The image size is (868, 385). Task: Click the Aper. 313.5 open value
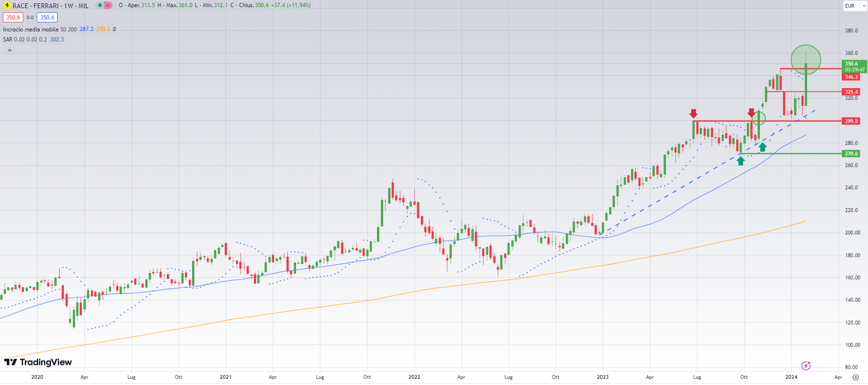141,5
